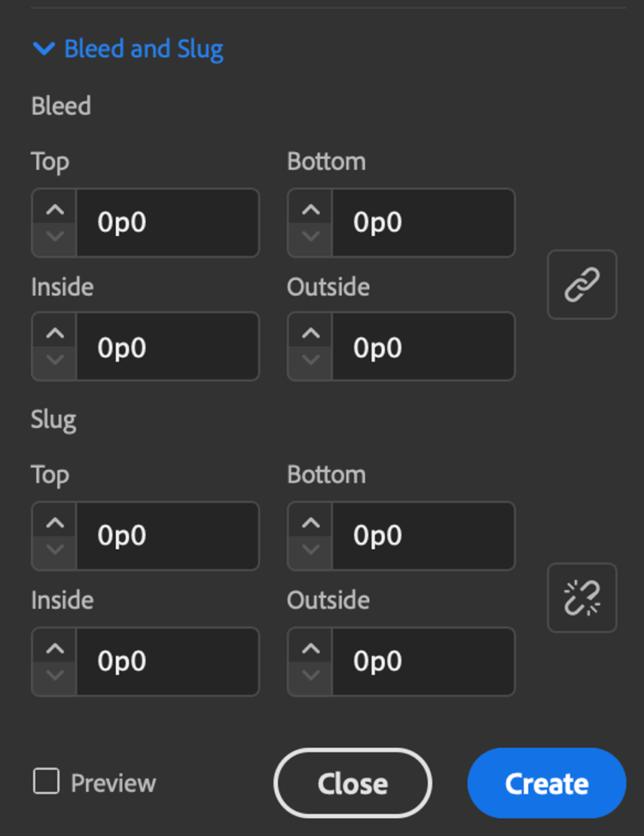Viewport: 644px width, 836px height.
Task: Collapse the Bleed and Slug section
Action: point(44,49)
